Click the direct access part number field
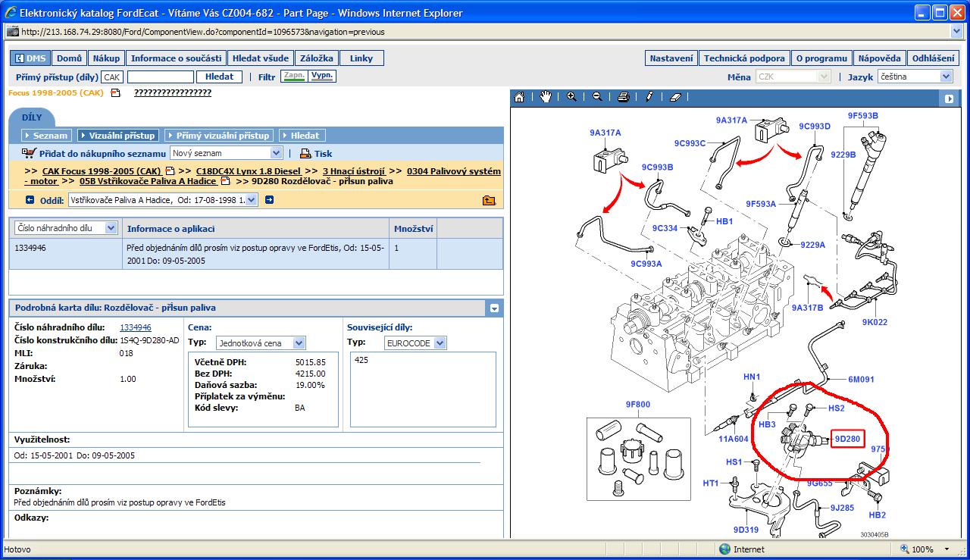The image size is (970, 560). [160, 77]
